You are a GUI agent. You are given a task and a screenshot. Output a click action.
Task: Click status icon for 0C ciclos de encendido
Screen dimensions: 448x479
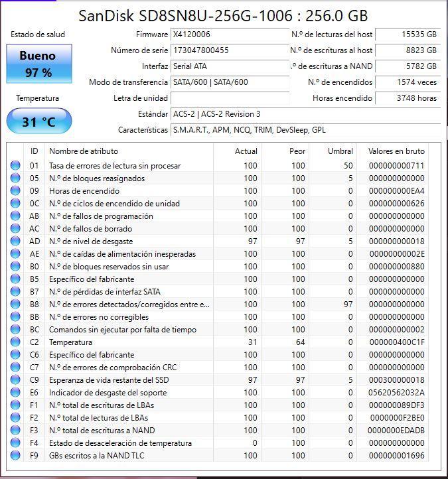(15, 203)
